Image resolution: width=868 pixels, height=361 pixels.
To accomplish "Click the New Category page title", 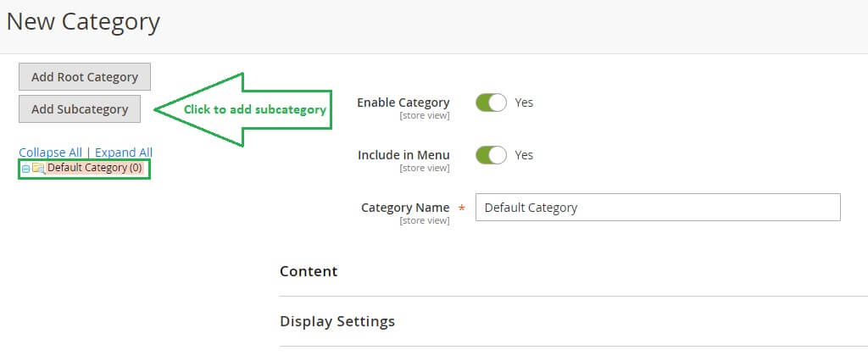I will coord(83,22).
